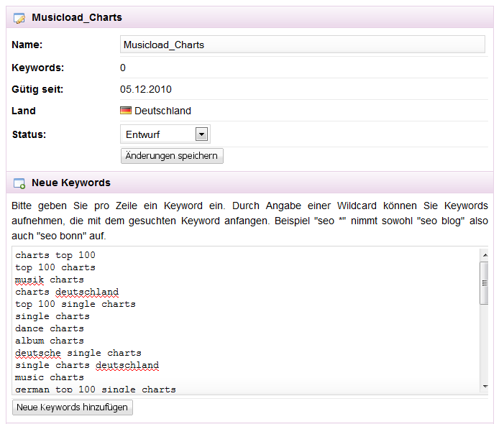This screenshot has width=504, height=424.
Task: Click the date value 05.12.2010
Action: coord(146,89)
